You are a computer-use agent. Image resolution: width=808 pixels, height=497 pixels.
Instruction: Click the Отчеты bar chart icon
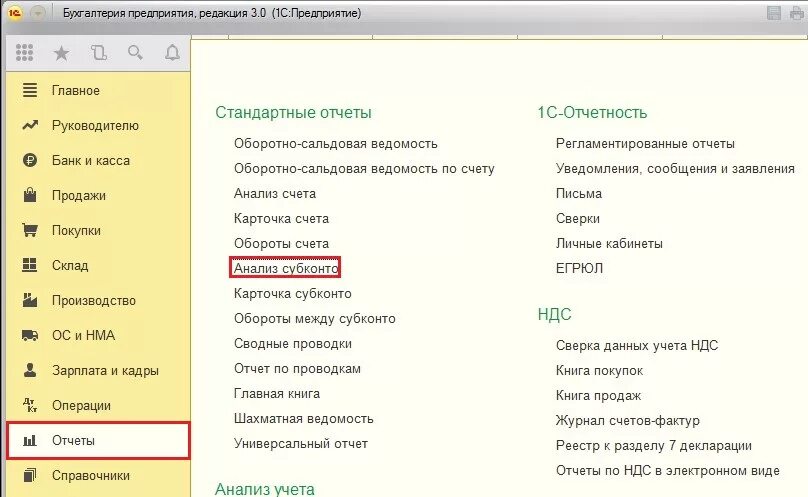point(30,440)
